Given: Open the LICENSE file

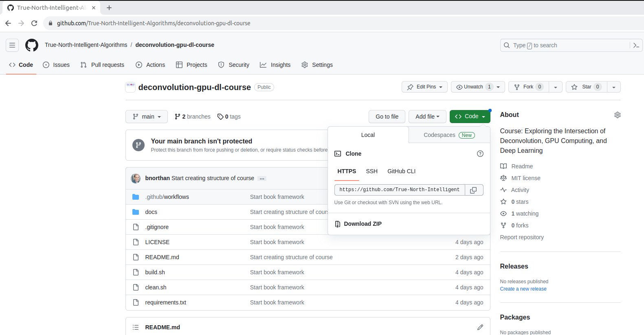Looking at the screenshot, I should (157, 242).
